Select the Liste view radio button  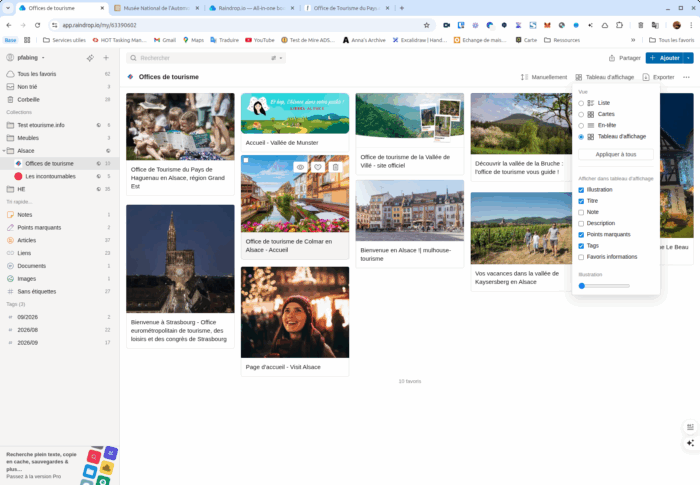coord(581,103)
